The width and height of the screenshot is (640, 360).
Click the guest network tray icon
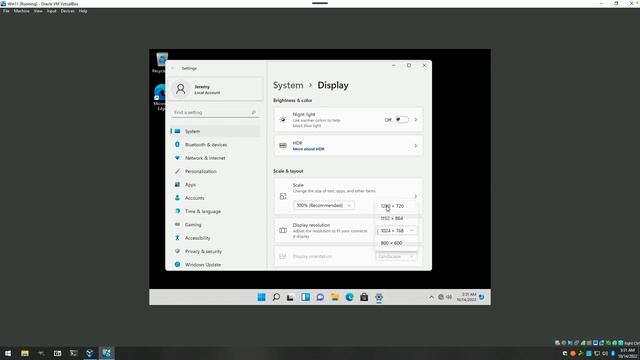441,297
